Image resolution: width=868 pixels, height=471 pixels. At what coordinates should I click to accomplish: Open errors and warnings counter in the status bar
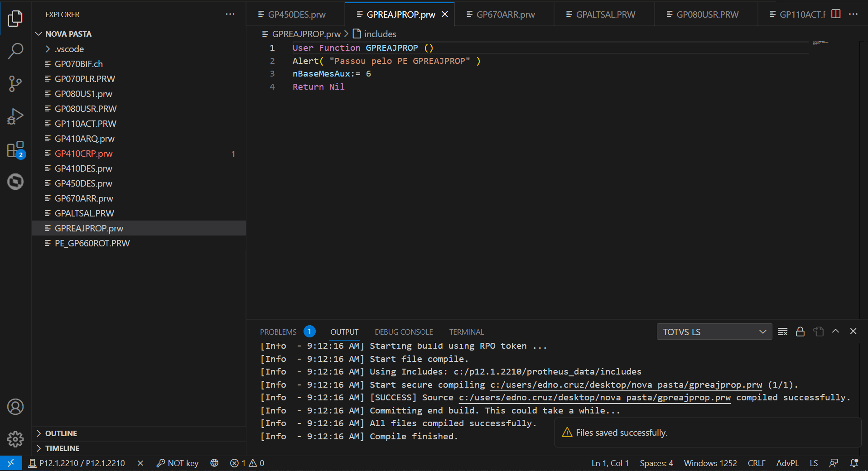(x=247, y=463)
